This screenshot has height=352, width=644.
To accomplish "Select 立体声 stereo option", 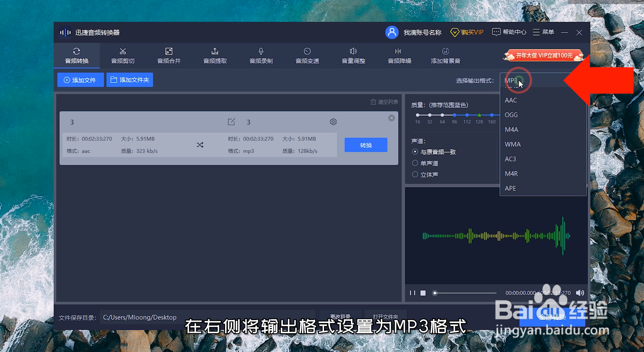I will (425, 174).
